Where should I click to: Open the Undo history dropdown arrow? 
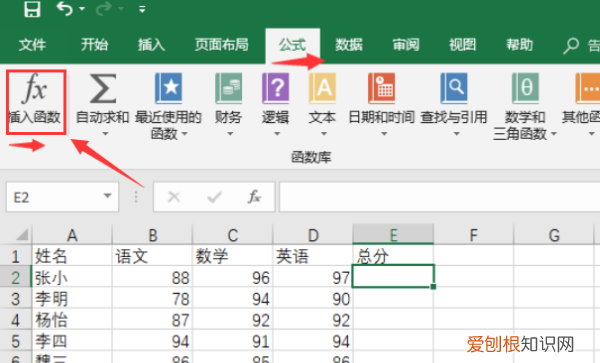pyautogui.click(x=82, y=8)
